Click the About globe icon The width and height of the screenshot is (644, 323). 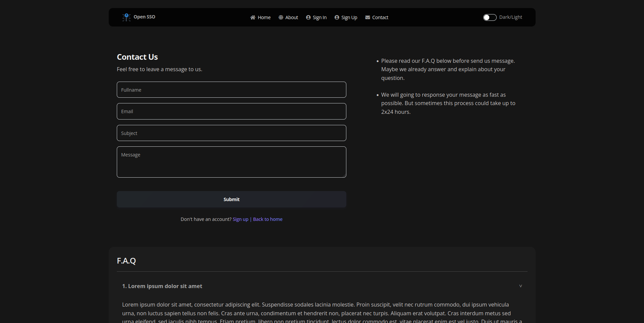281,17
